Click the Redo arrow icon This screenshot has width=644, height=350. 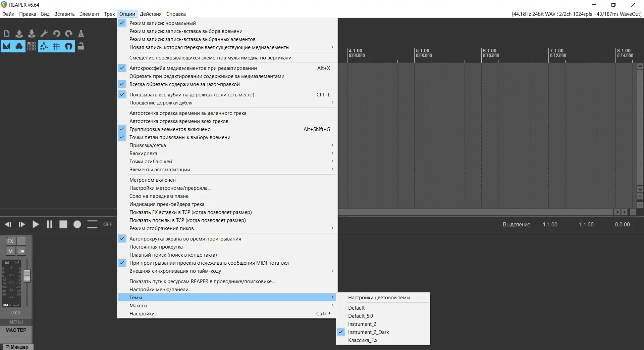(x=69, y=34)
